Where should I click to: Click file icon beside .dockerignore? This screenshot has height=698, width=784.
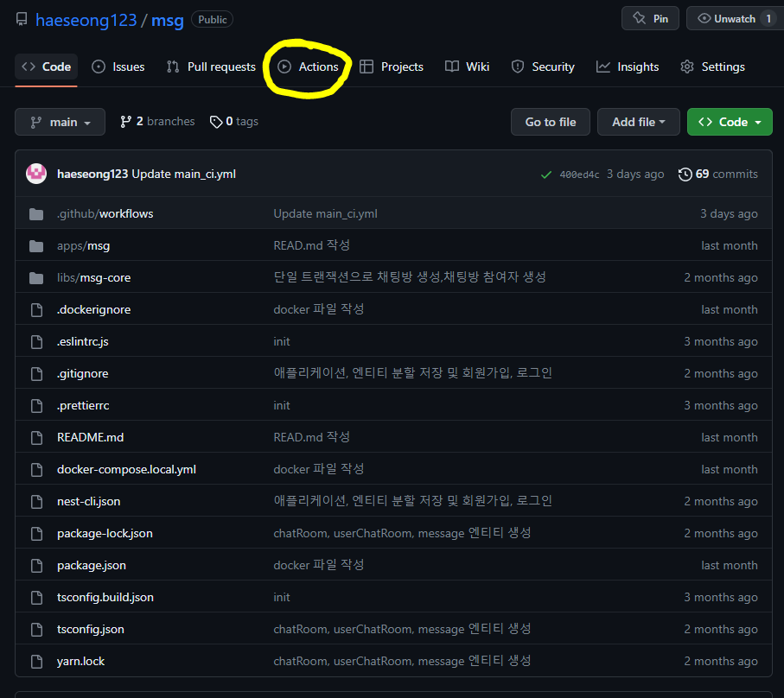coord(36,310)
